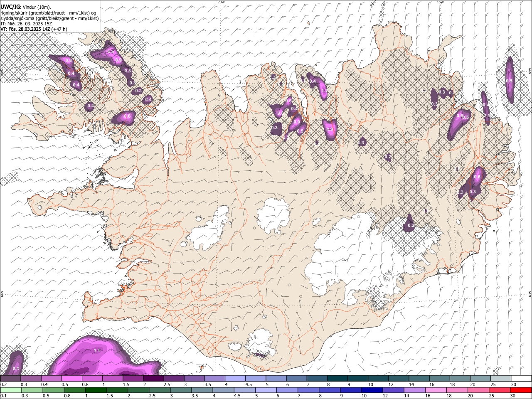Select the light pink swatch labeled 16 in lower legend
Image resolution: width=532 pixels, height=399 pixels.
click(436, 390)
